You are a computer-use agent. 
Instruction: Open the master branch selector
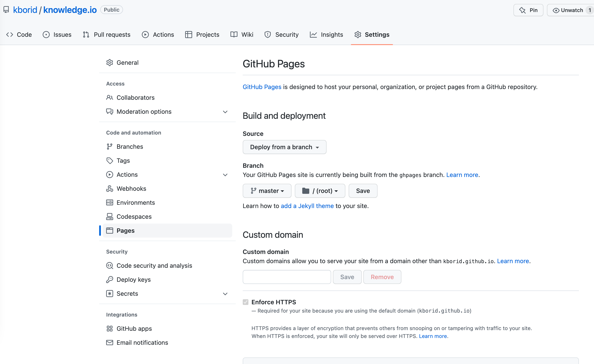pos(267,191)
